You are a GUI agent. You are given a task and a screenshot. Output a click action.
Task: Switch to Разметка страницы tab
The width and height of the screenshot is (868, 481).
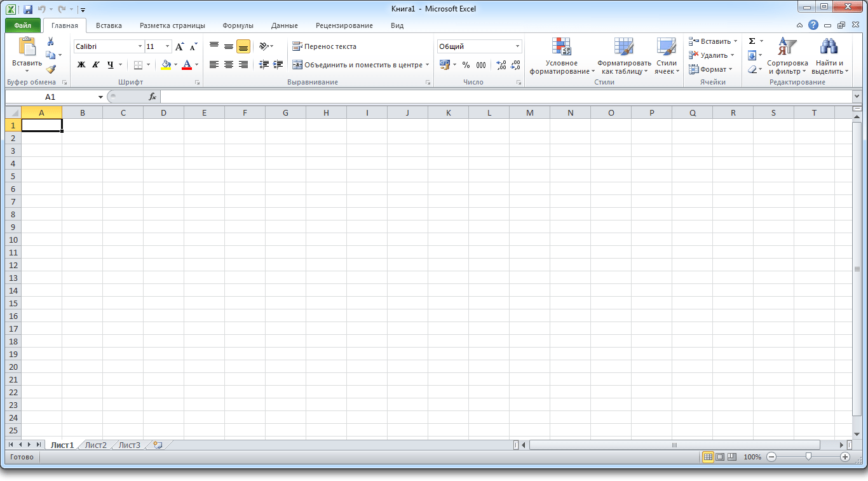[x=172, y=25]
